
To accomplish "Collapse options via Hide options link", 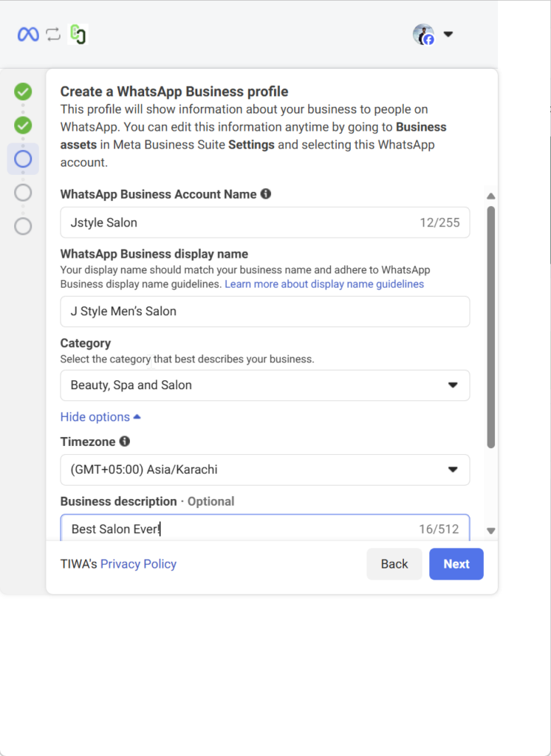I will (100, 417).
